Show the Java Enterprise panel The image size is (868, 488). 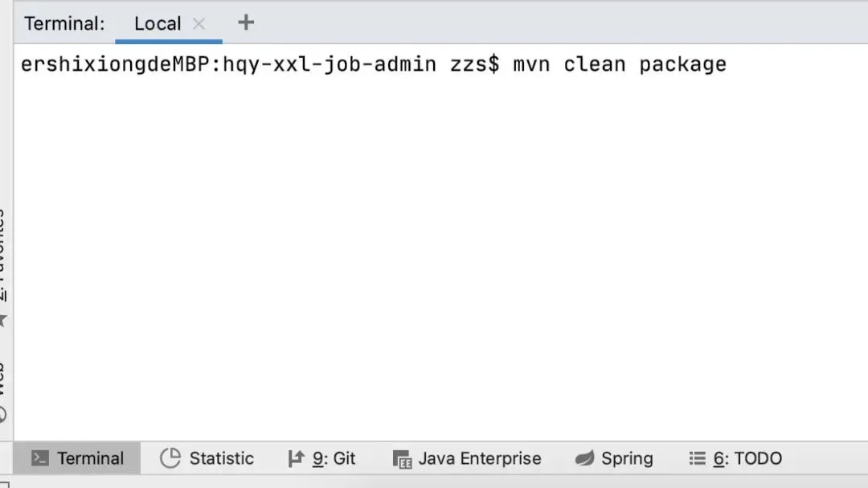click(479, 458)
